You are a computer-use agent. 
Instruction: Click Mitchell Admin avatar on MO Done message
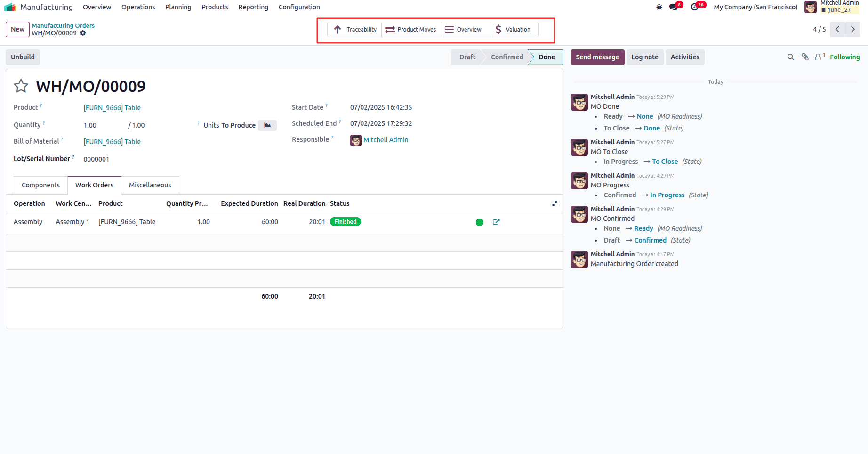click(x=579, y=102)
